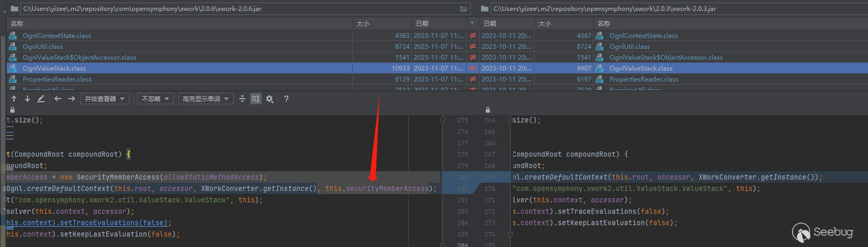Viewport: 868px width, 247px height.
Task: Click size value 6129 in left pane
Action: tap(402, 79)
